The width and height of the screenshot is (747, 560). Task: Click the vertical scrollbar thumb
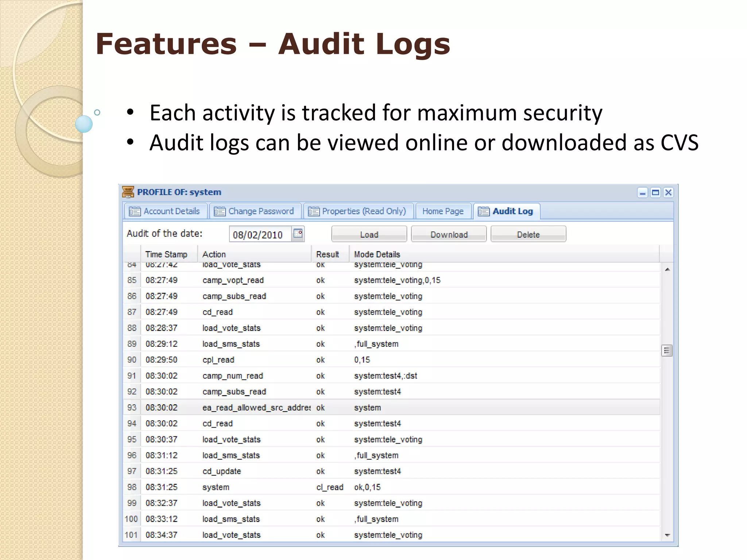[667, 351]
